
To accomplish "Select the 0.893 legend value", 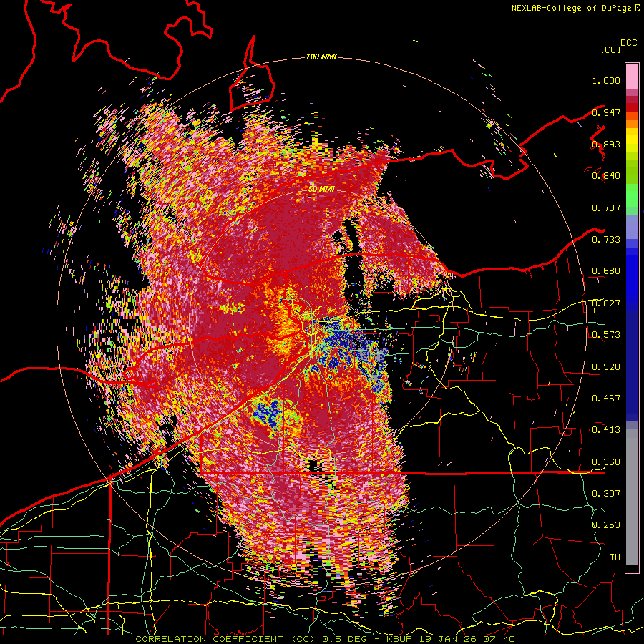I will [606, 144].
